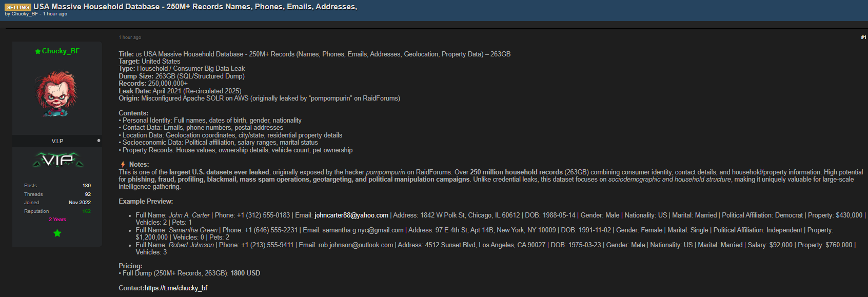
Task: Click the green star beside the Chucky_BF username
Action: point(37,51)
